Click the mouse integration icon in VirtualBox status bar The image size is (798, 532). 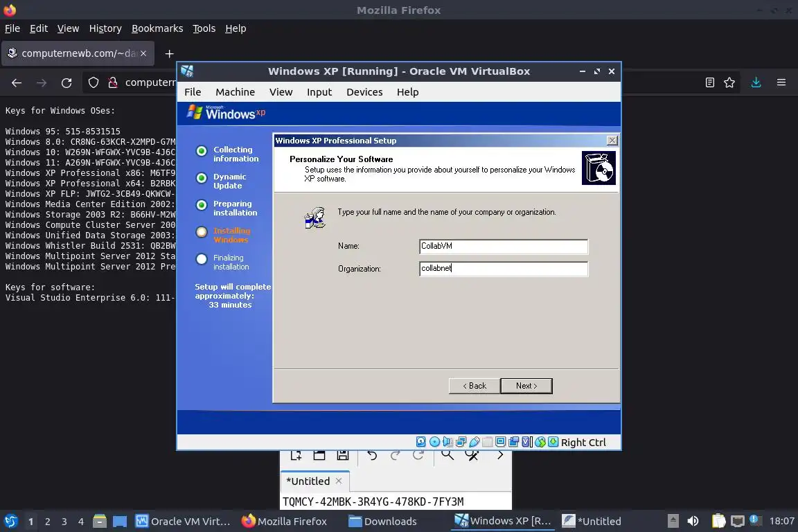pos(540,442)
